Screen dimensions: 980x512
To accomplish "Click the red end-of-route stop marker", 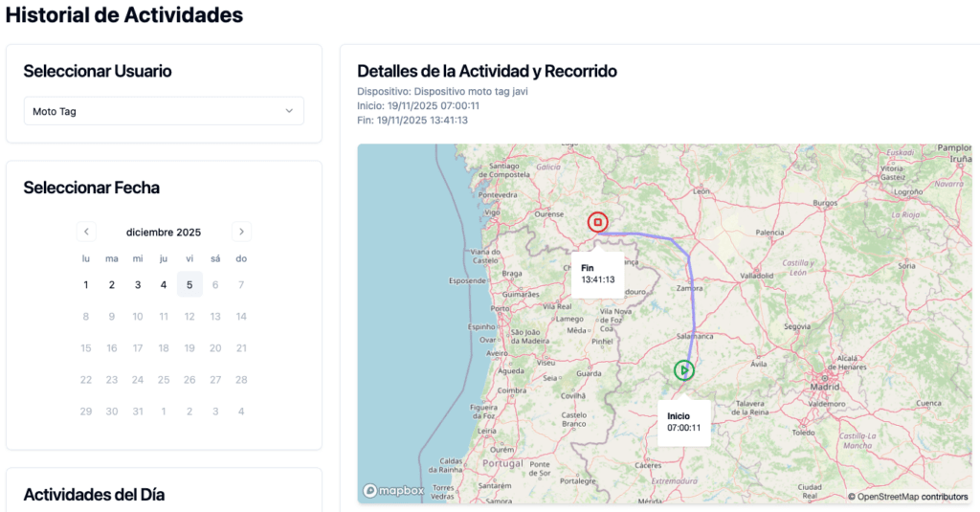I will pyautogui.click(x=597, y=223).
